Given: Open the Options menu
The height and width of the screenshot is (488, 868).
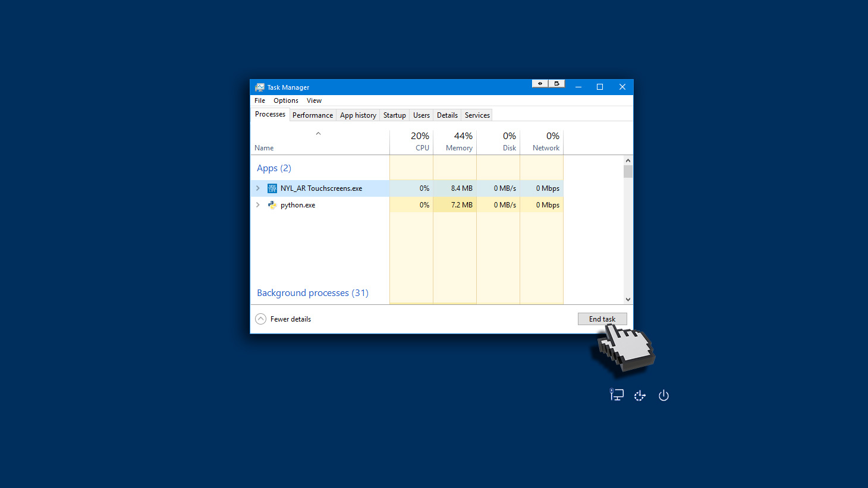Looking at the screenshot, I should pyautogui.click(x=286, y=101).
